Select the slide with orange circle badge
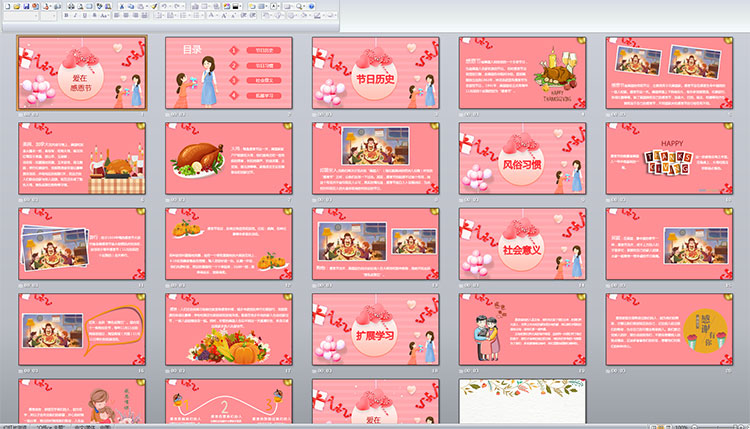The image size is (750, 429). click(669, 329)
